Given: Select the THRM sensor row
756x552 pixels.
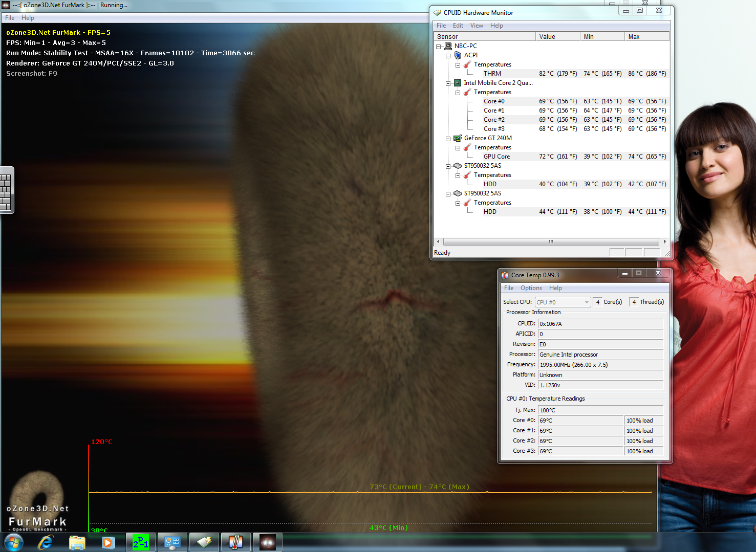Looking at the screenshot, I should pos(575,74).
